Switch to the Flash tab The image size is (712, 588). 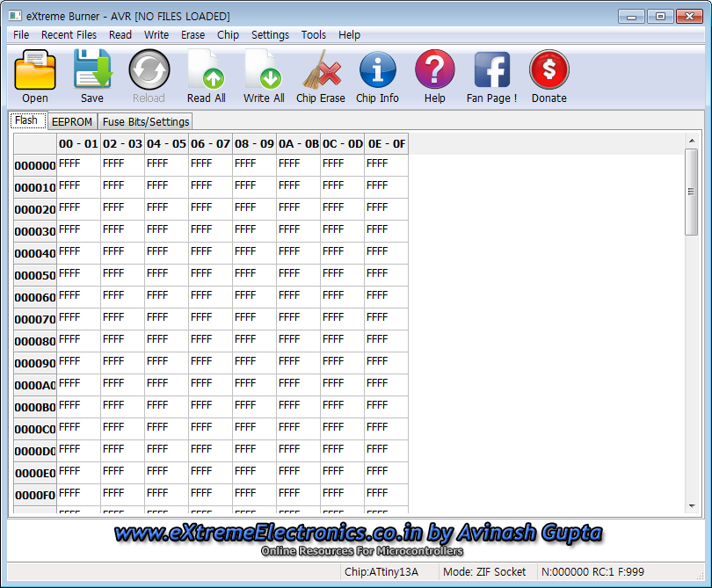click(27, 120)
